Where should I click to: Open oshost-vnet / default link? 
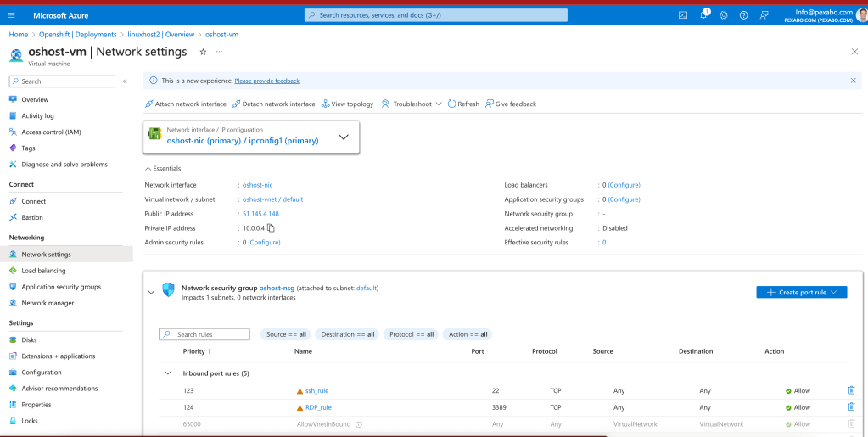[273, 199]
